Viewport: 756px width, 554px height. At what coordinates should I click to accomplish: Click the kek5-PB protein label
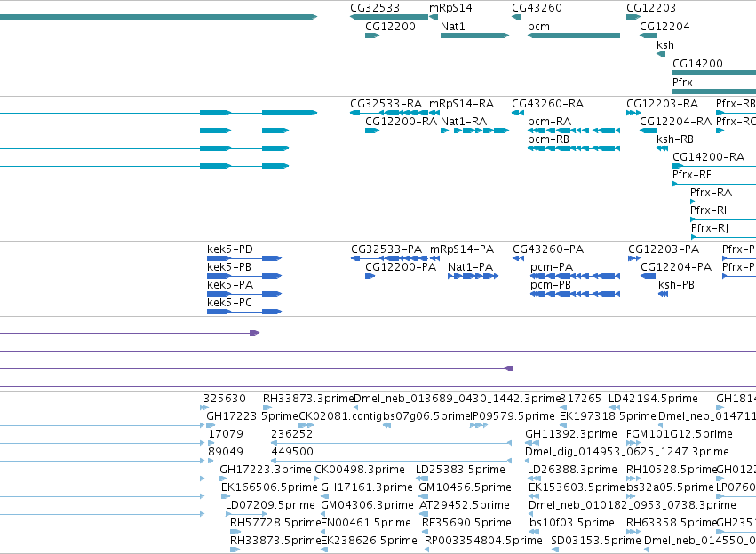[x=229, y=267]
